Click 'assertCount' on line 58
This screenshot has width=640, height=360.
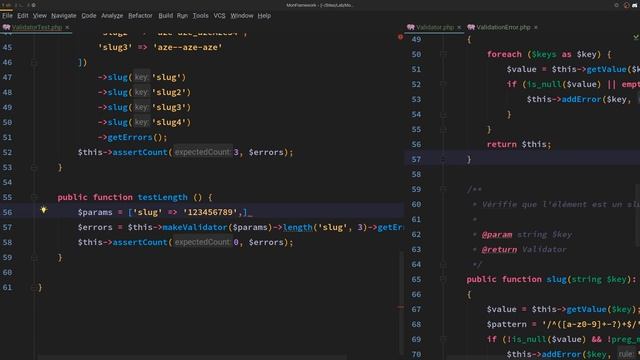point(140,242)
